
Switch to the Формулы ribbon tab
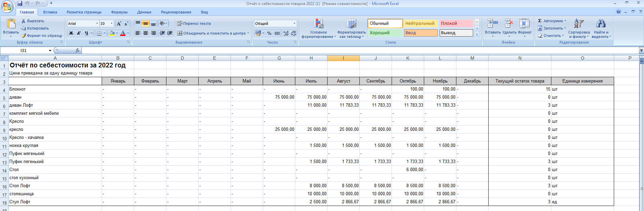(119, 12)
